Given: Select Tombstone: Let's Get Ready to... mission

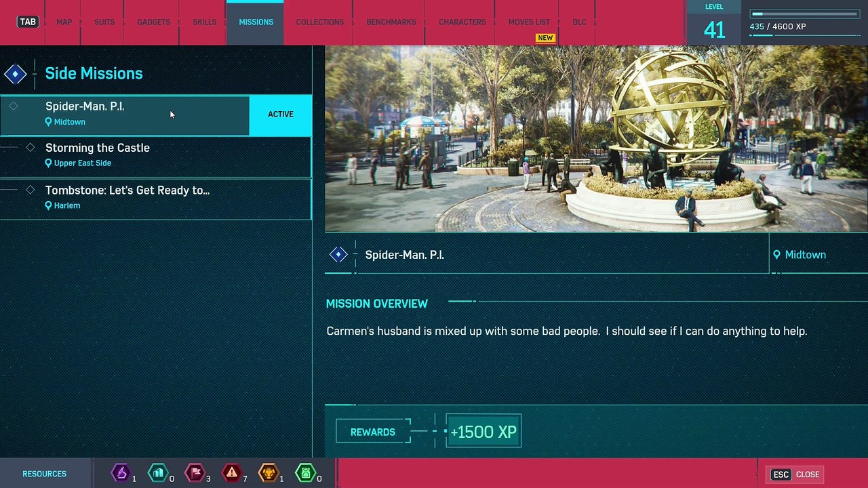Looking at the screenshot, I should point(155,198).
